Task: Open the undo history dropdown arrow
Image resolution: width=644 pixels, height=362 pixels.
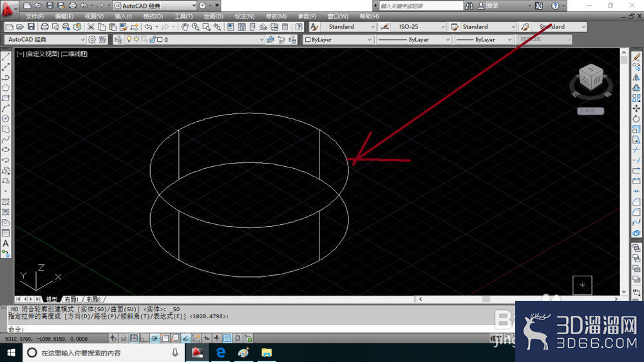Action: point(156,26)
